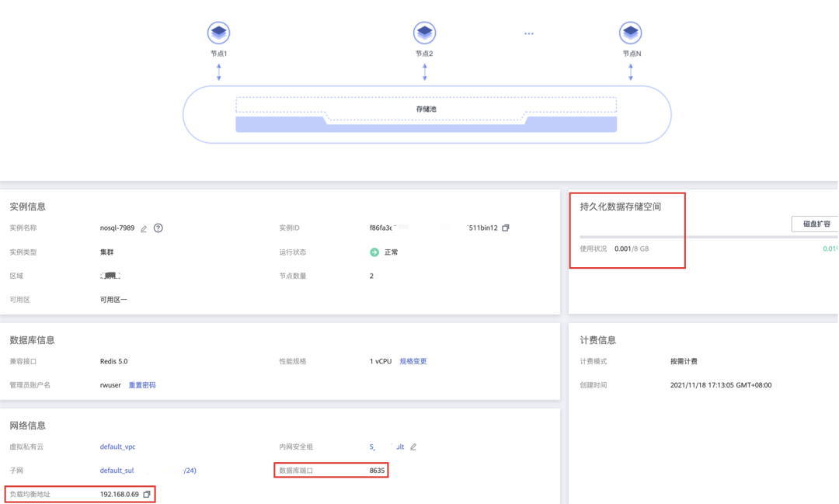This screenshot has width=839, height=504.
Task: Click the 节点2 label text
Action: coord(424,54)
